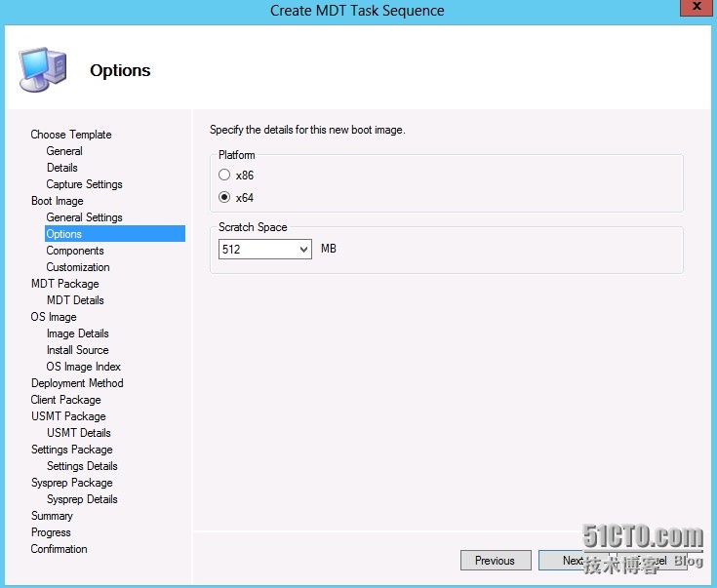Click the MB unit label
717x588 pixels.
tap(329, 249)
